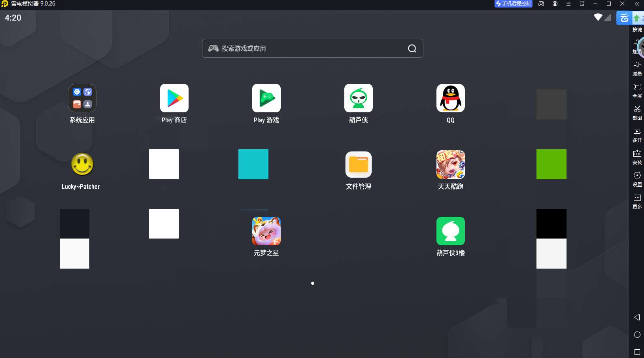The image size is (644, 358).
Task: Tap the Android back triangle button
Action: tap(637, 317)
